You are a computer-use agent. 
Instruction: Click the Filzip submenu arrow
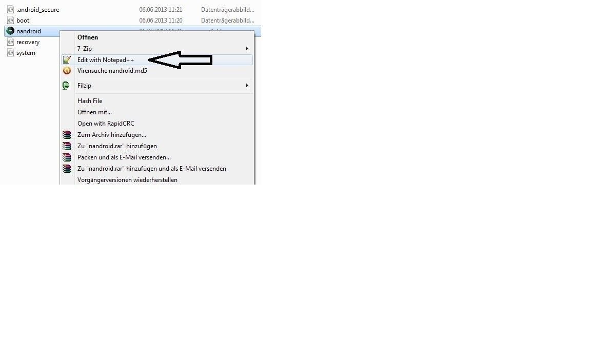click(247, 86)
